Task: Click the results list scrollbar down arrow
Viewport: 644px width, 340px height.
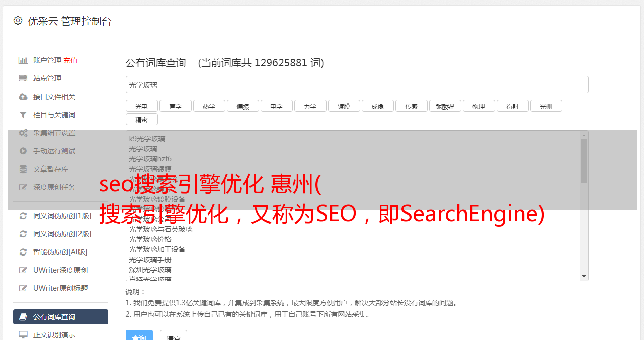Action: (x=584, y=276)
